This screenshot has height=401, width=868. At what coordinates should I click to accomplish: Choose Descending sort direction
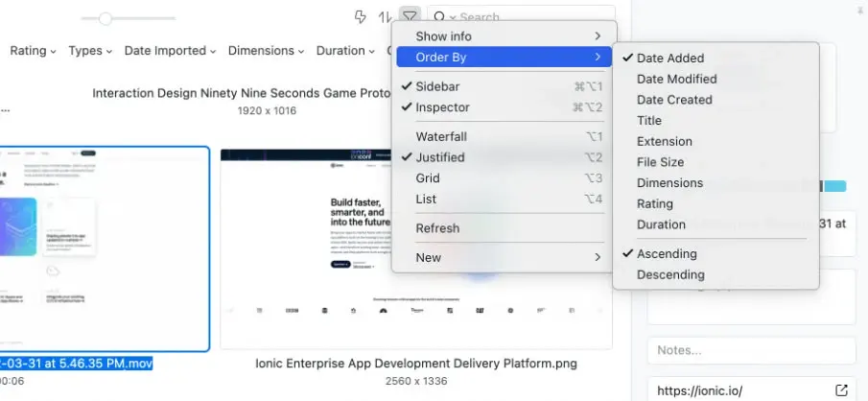click(670, 274)
